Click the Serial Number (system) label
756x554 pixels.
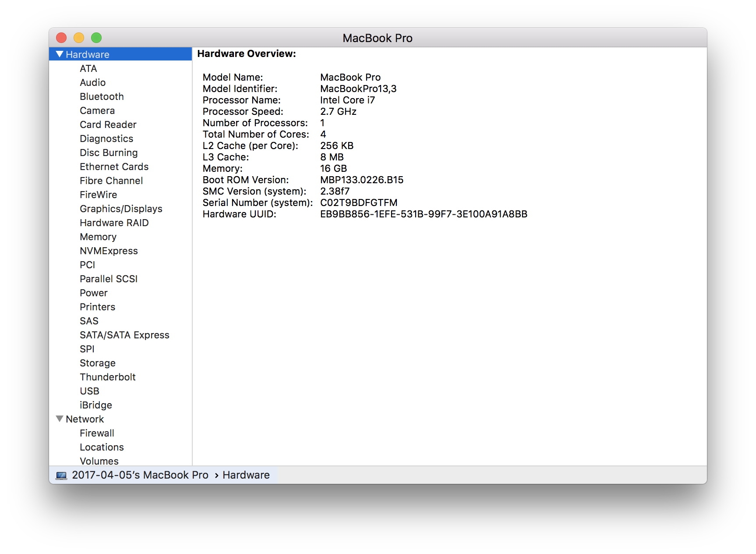[x=258, y=202]
